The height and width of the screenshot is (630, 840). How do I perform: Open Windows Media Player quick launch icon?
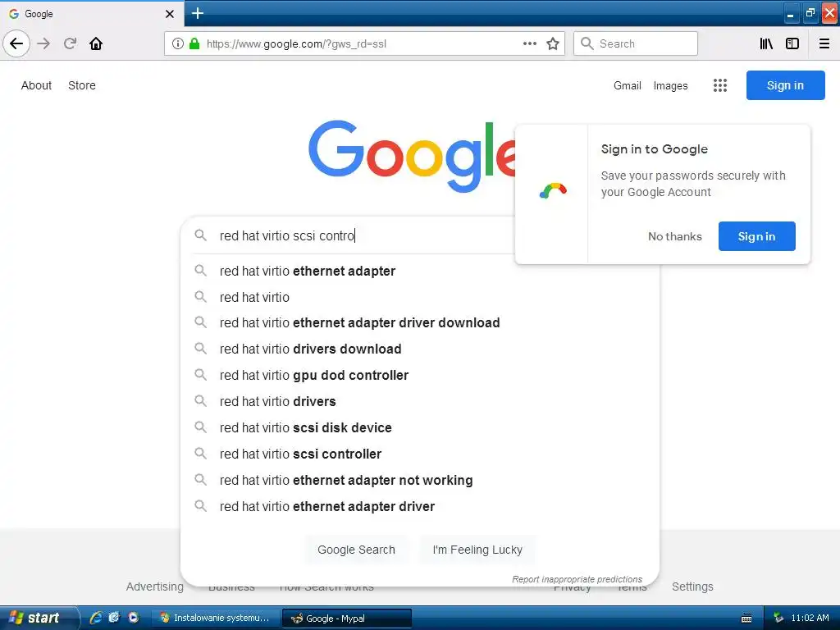point(134,618)
